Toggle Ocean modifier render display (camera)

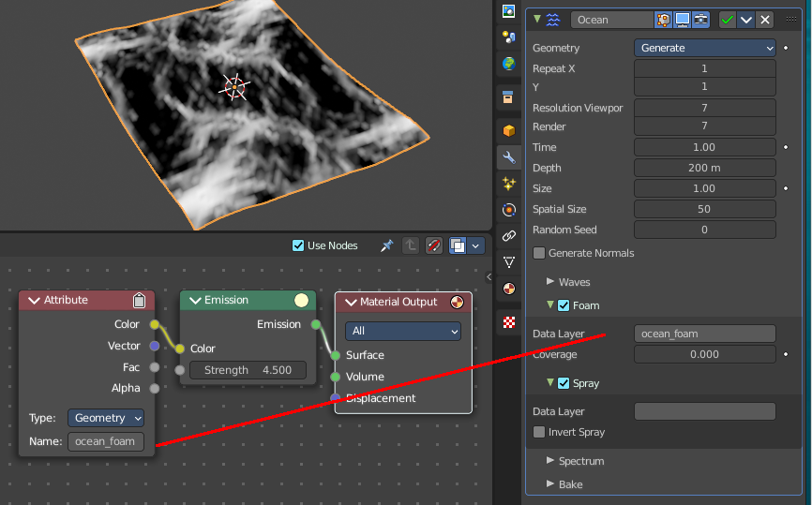click(x=700, y=20)
